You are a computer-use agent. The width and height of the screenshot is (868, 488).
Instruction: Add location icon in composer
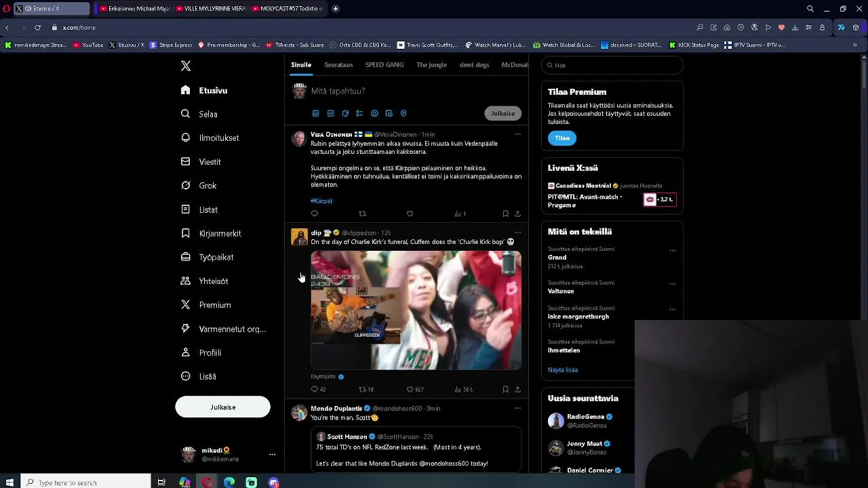tap(403, 113)
